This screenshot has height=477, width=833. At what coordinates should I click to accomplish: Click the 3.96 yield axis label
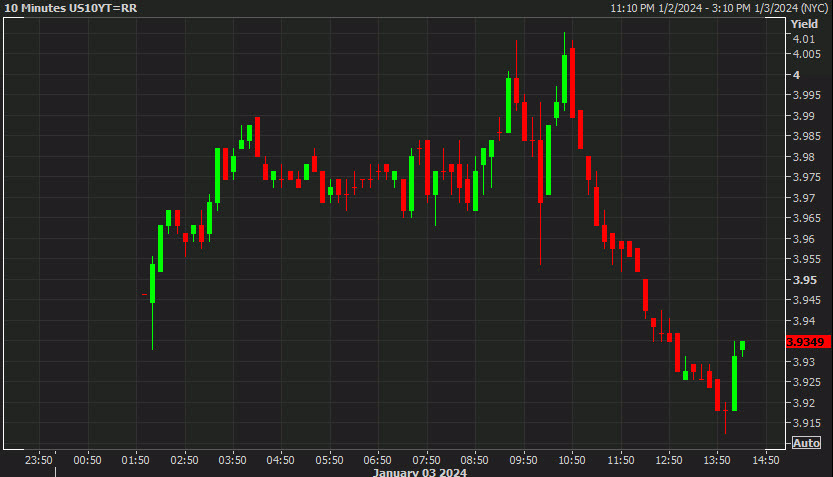(x=804, y=238)
